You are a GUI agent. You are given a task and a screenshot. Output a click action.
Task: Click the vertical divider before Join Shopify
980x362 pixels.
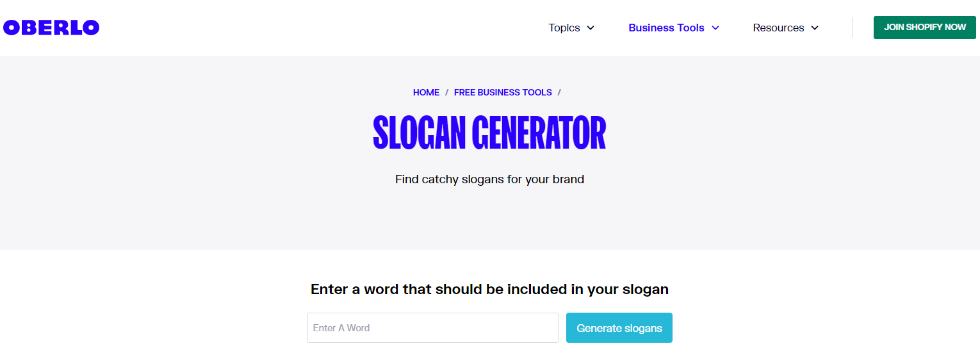[853, 28]
